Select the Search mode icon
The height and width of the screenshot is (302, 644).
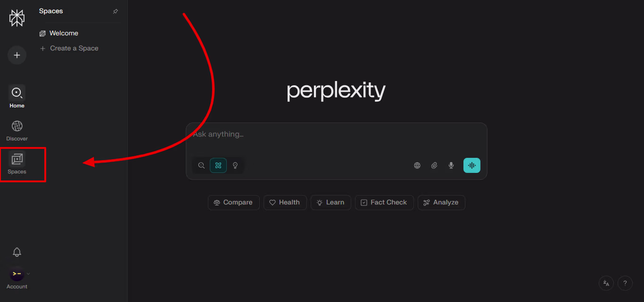[x=201, y=165]
